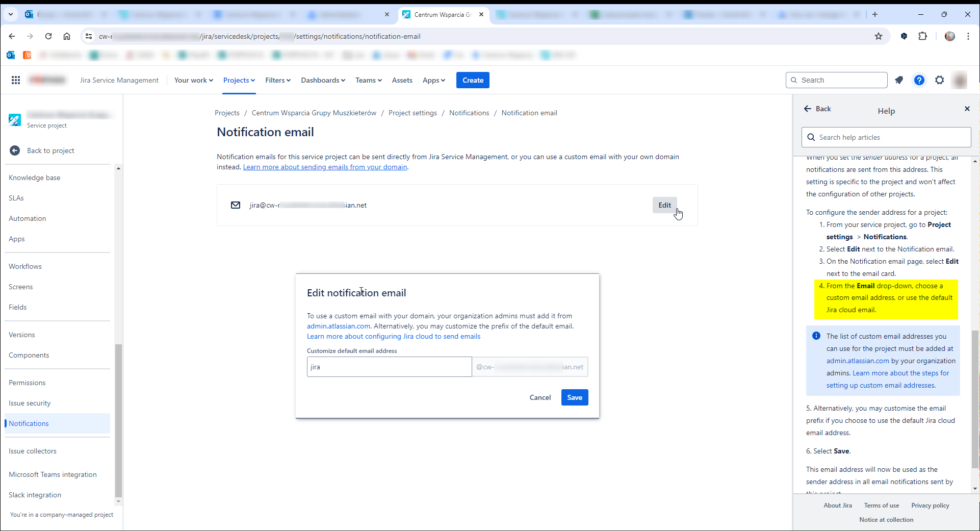The width and height of the screenshot is (980, 531).
Task: Open Jira settings via the gear icon
Action: tap(940, 80)
